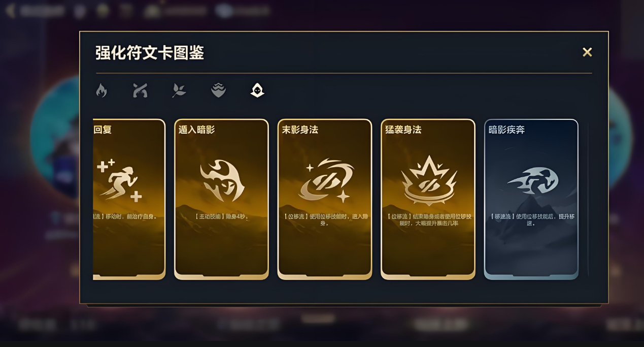Switch to the leaf category icon
644x347 pixels.
[x=179, y=90]
